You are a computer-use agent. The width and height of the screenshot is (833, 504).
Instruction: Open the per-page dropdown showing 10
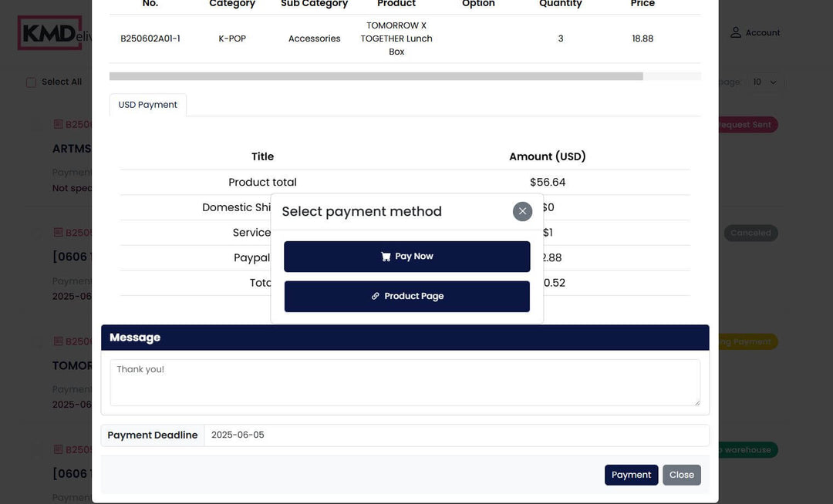point(764,82)
